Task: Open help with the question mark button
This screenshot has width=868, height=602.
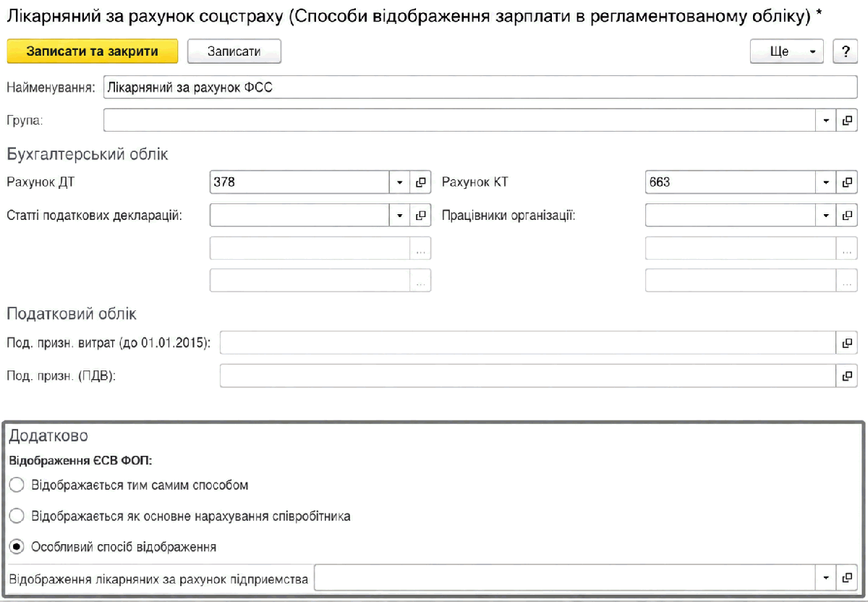Action: pos(845,51)
